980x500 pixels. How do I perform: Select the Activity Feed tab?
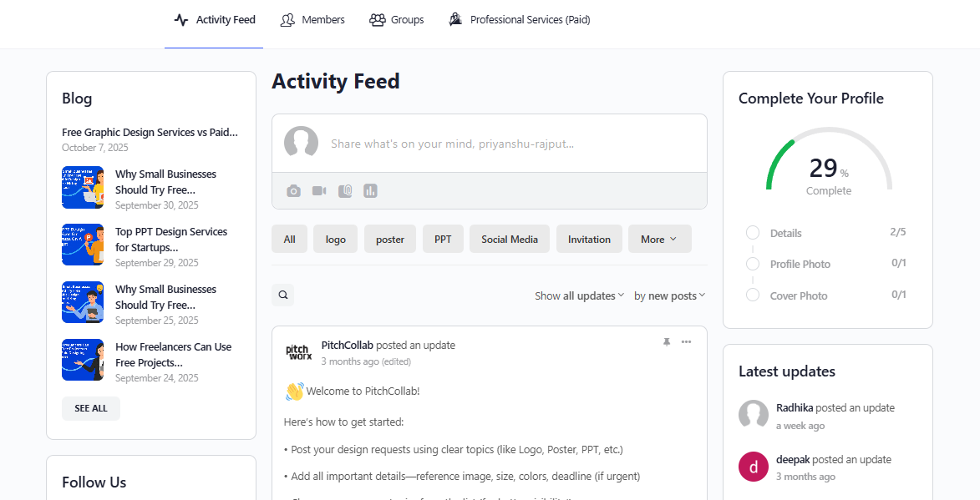click(x=214, y=18)
